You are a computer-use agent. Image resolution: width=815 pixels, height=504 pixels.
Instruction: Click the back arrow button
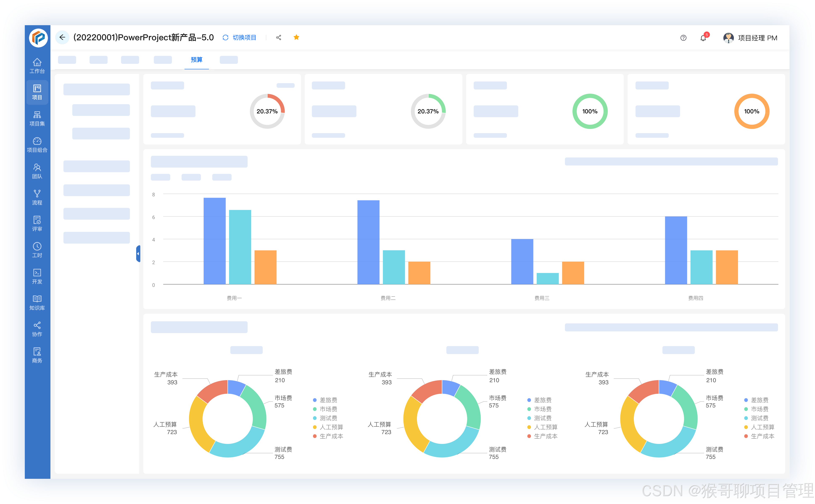point(62,37)
